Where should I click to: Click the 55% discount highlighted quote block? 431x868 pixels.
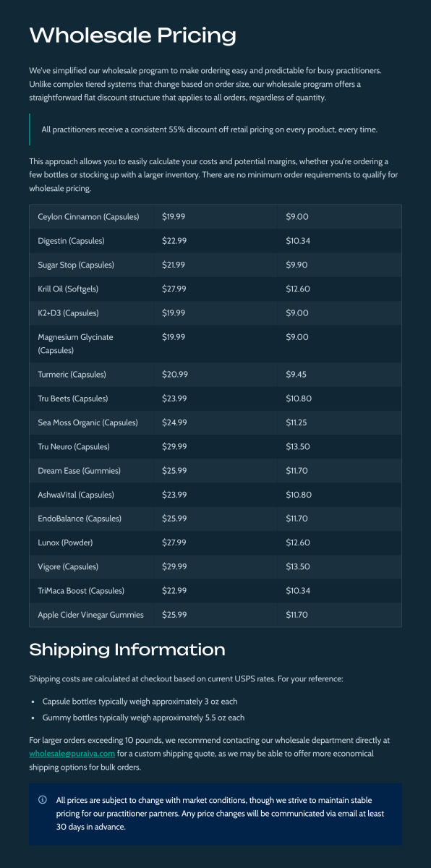point(215,129)
